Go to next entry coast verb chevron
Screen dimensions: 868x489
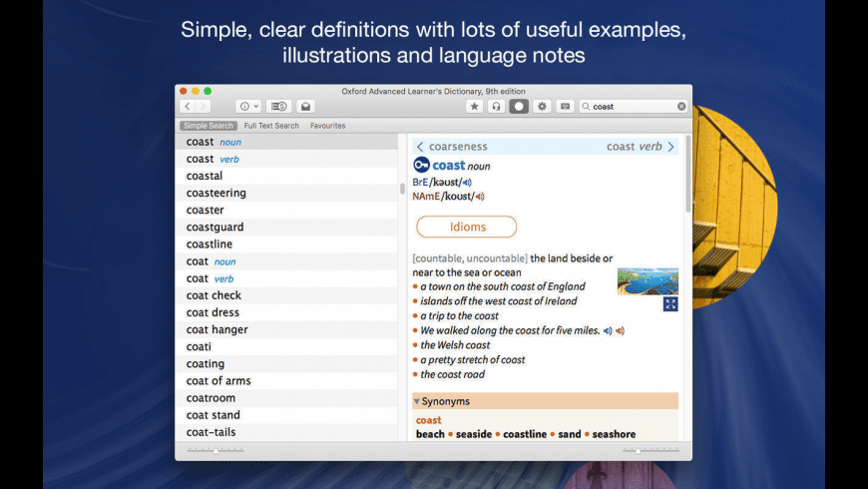(670, 147)
